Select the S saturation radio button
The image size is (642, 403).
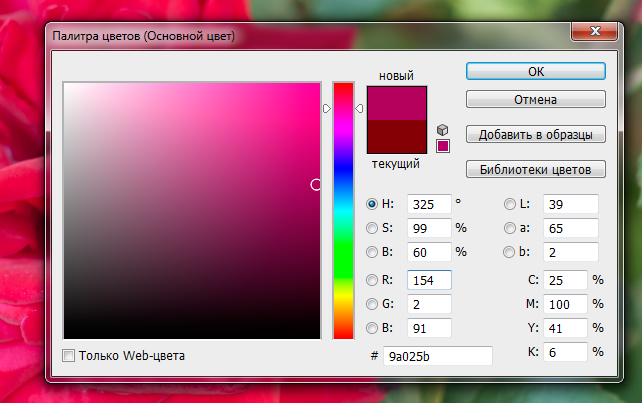coord(372,228)
